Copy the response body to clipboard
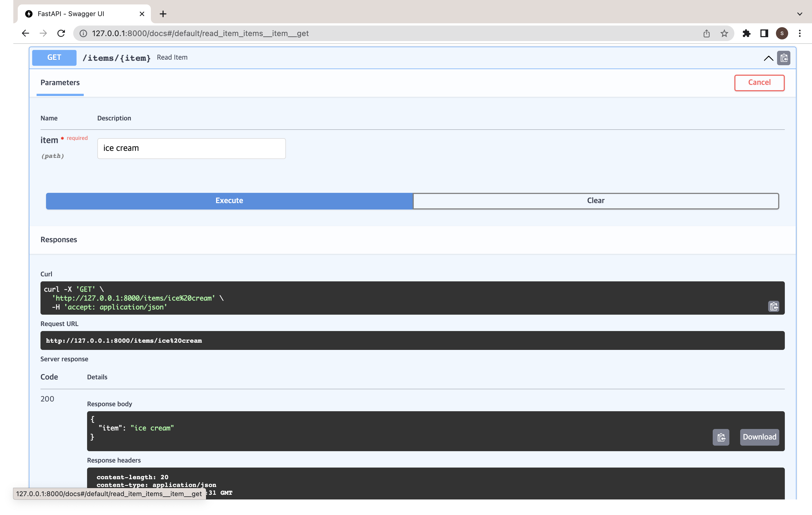This screenshot has width=812, height=515. pyautogui.click(x=720, y=437)
